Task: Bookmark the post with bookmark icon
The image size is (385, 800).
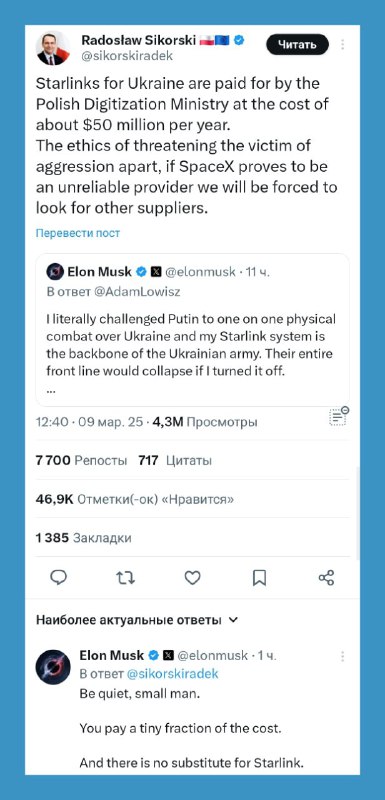Action: pyautogui.click(x=259, y=578)
